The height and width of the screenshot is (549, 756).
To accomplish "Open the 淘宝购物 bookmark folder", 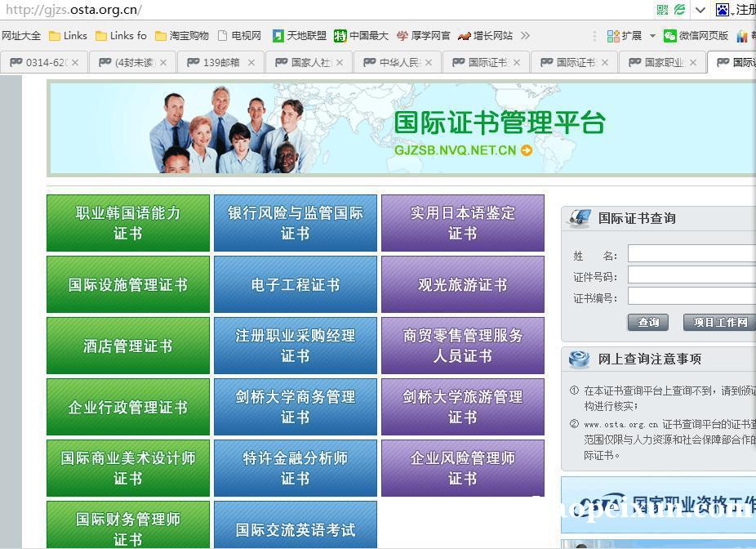I will [182, 36].
